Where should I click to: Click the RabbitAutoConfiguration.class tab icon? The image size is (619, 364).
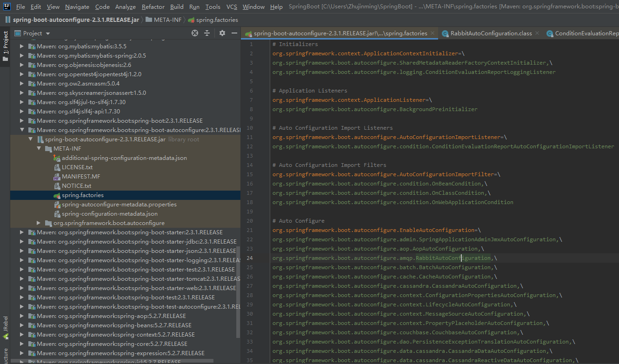click(445, 33)
